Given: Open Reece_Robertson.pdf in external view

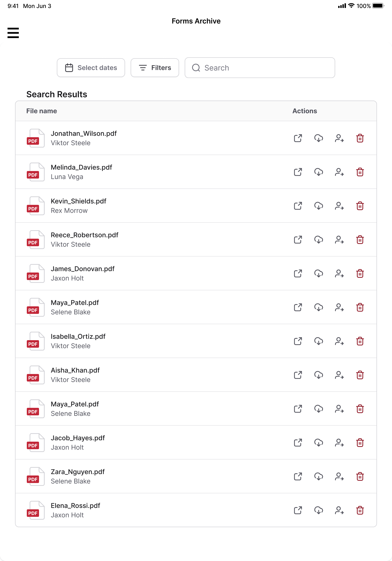Looking at the screenshot, I should (298, 240).
